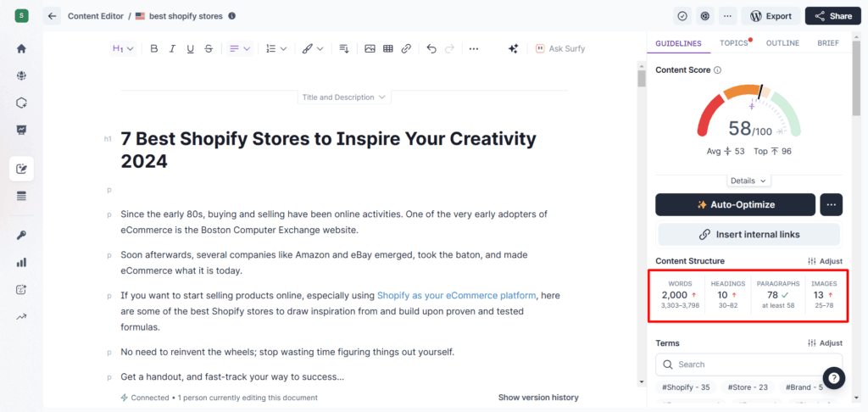Click the green S workspace avatar

(21, 15)
